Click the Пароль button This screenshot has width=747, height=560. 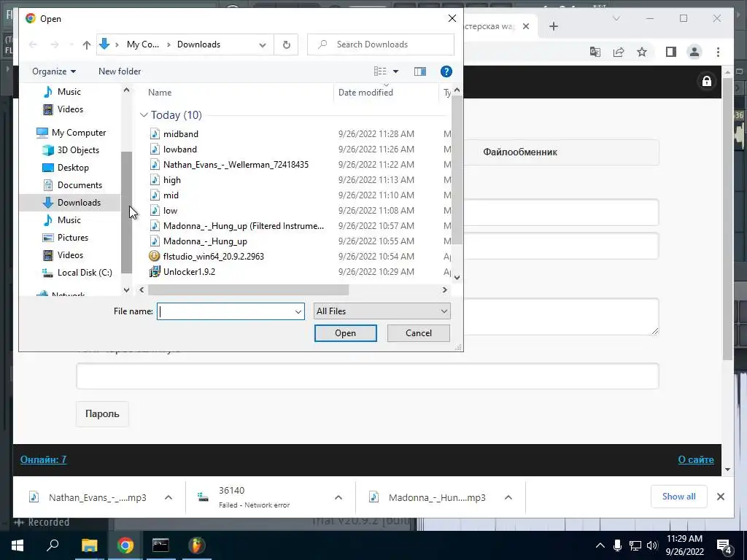click(x=102, y=414)
